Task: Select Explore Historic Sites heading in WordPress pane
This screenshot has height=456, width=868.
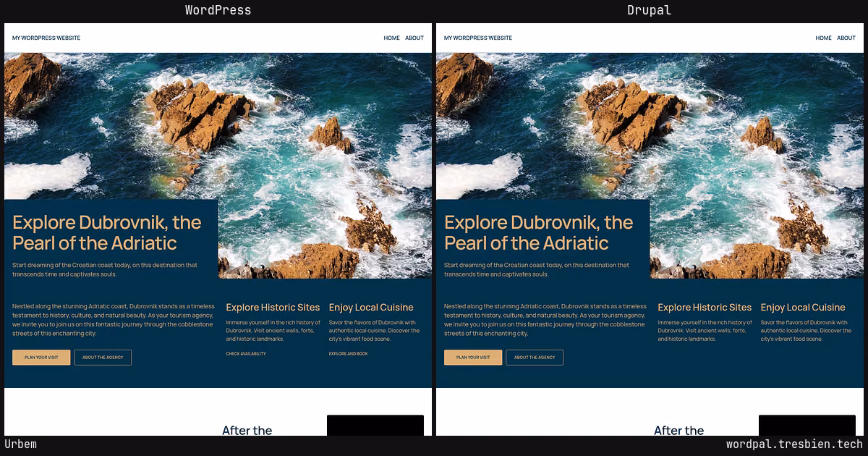Action: click(273, 308)
